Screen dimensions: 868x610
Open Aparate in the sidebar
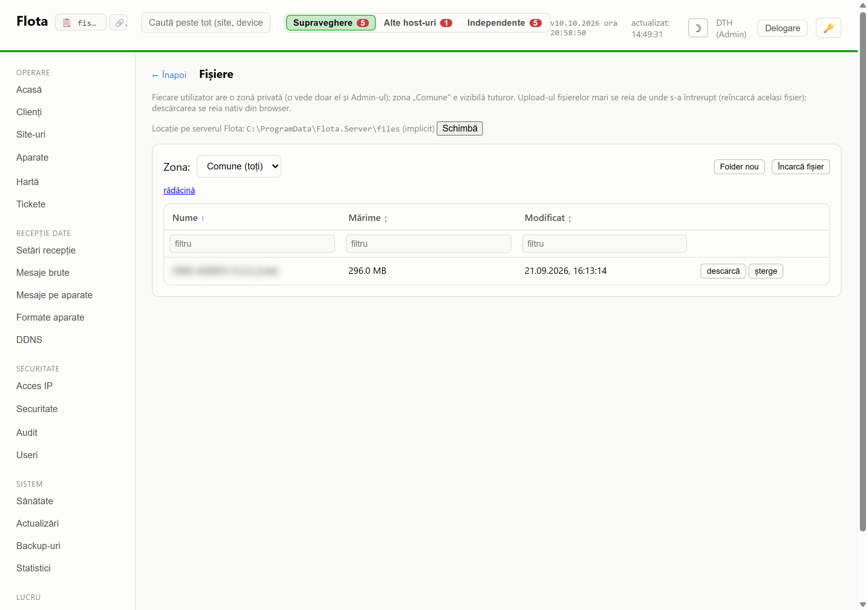click(32, 158)
